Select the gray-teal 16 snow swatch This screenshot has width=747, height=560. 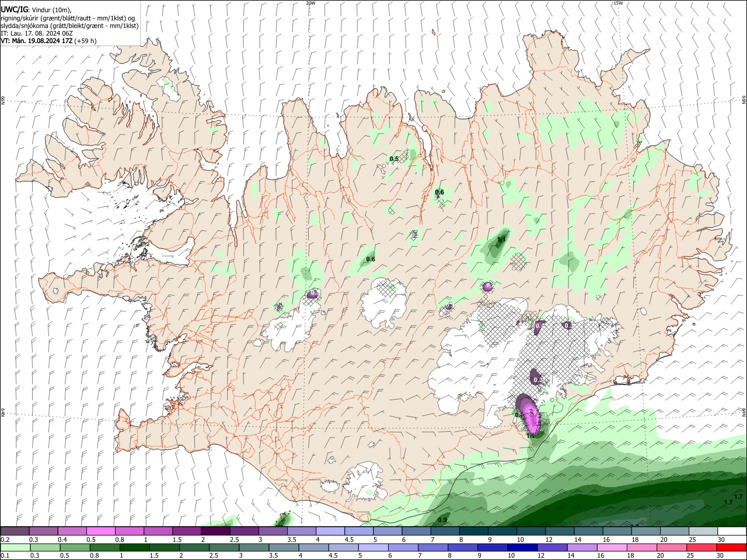[617, 531]
